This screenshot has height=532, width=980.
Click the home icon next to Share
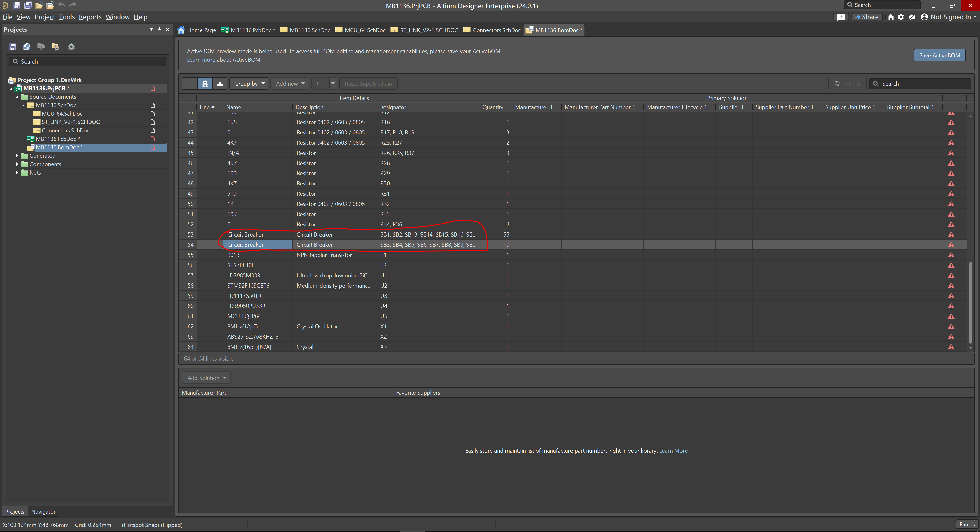click(x=891, y=17)
